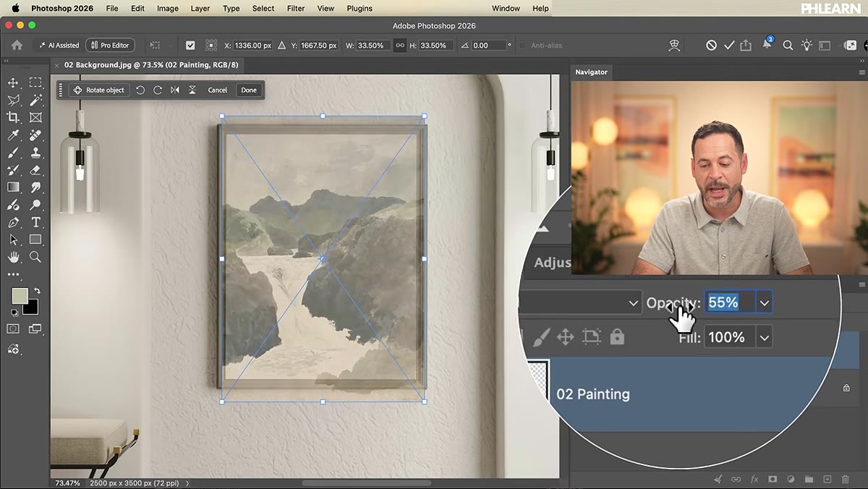This screenshot has width=868, height=489.
Task: Click the trash delete layer icon
Action: point(845,479)
